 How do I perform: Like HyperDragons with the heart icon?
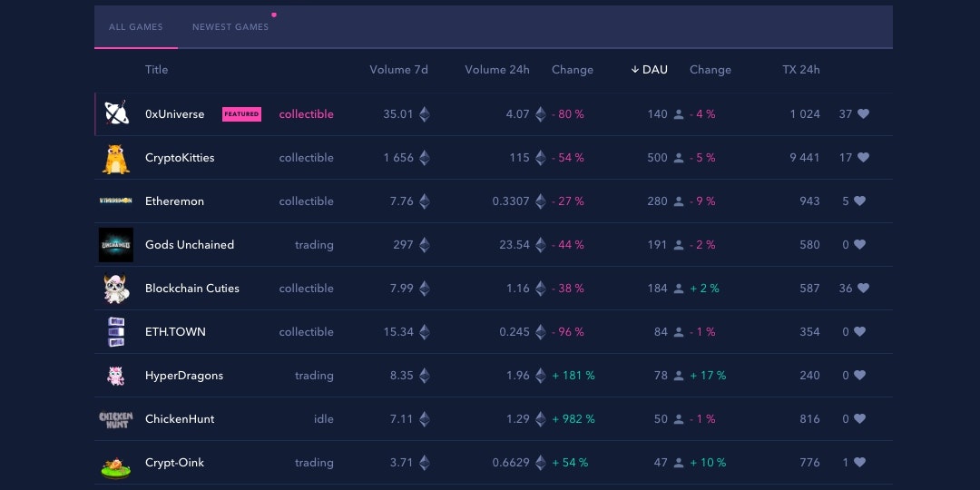tap(860, 375)
